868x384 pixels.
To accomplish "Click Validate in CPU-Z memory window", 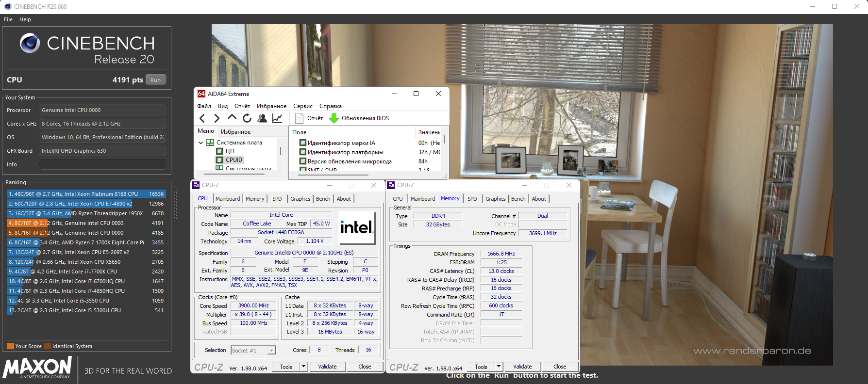I will pos(522,367).
